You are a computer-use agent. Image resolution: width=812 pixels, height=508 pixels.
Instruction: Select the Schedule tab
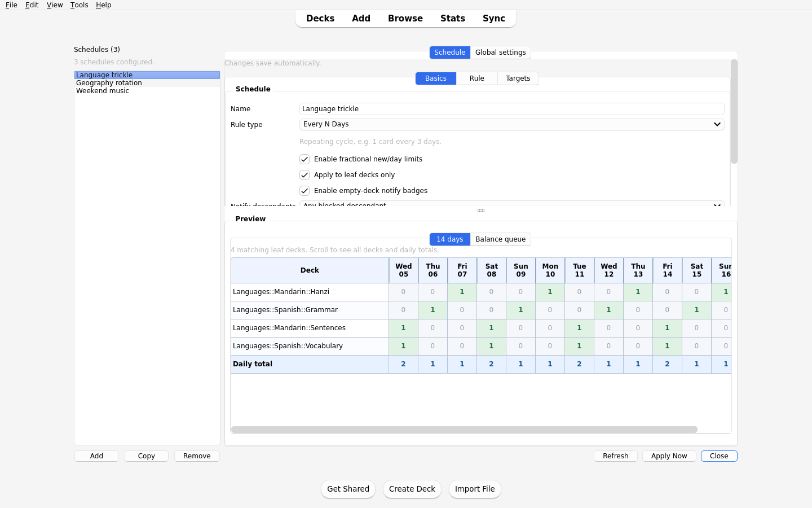point(450,52)
